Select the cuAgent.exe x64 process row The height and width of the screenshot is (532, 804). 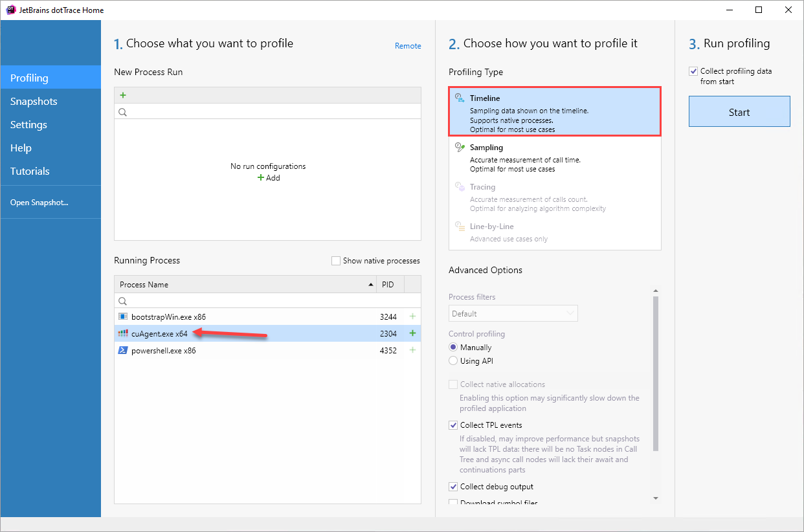(267, 333)
